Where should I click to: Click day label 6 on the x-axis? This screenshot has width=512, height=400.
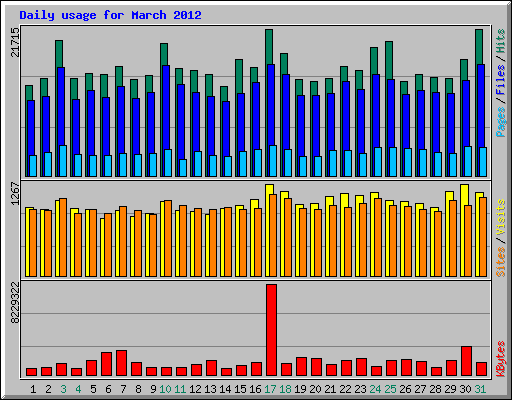pos(108,389)
